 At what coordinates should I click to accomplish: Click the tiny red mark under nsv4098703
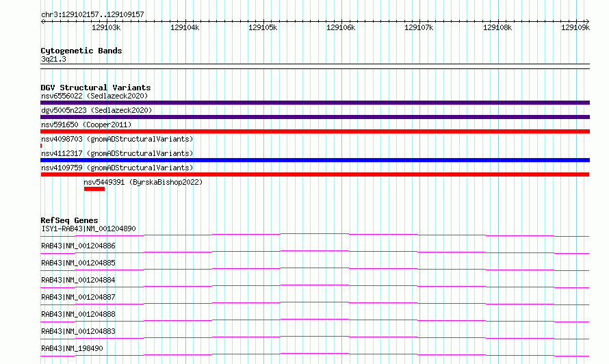point(41,146)
